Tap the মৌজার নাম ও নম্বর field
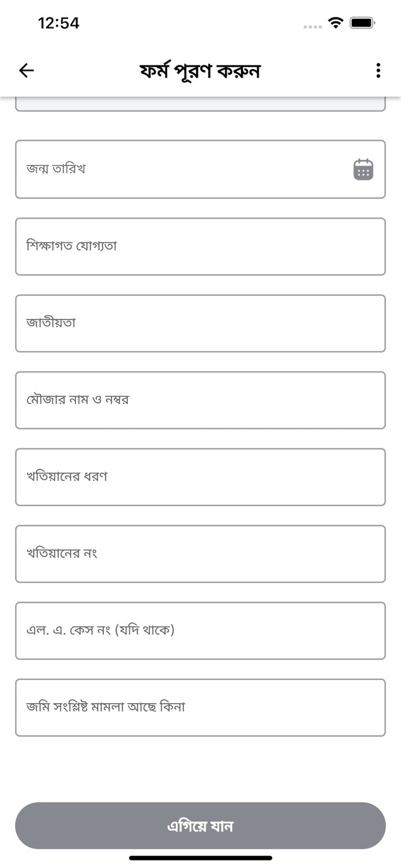 click(200, 400)
